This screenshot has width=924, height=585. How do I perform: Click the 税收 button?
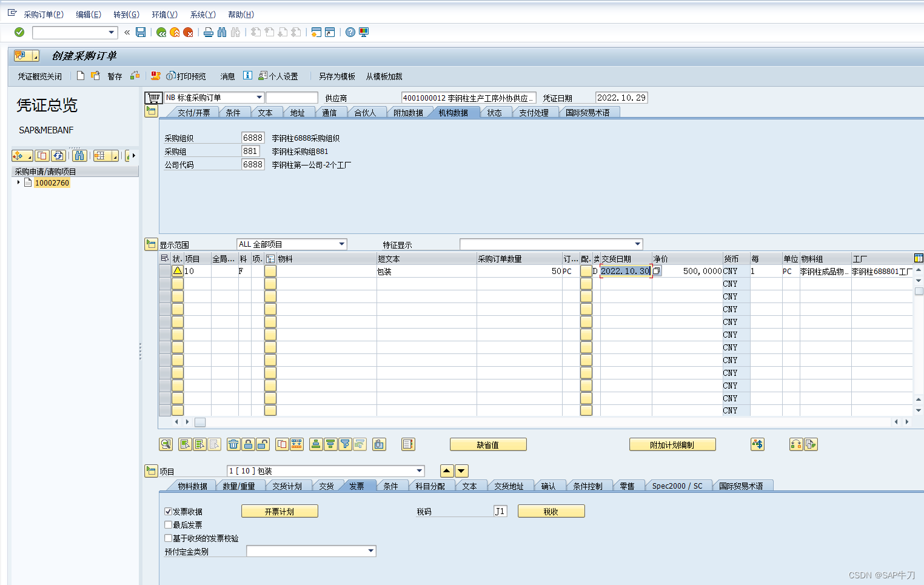(551, 512)
